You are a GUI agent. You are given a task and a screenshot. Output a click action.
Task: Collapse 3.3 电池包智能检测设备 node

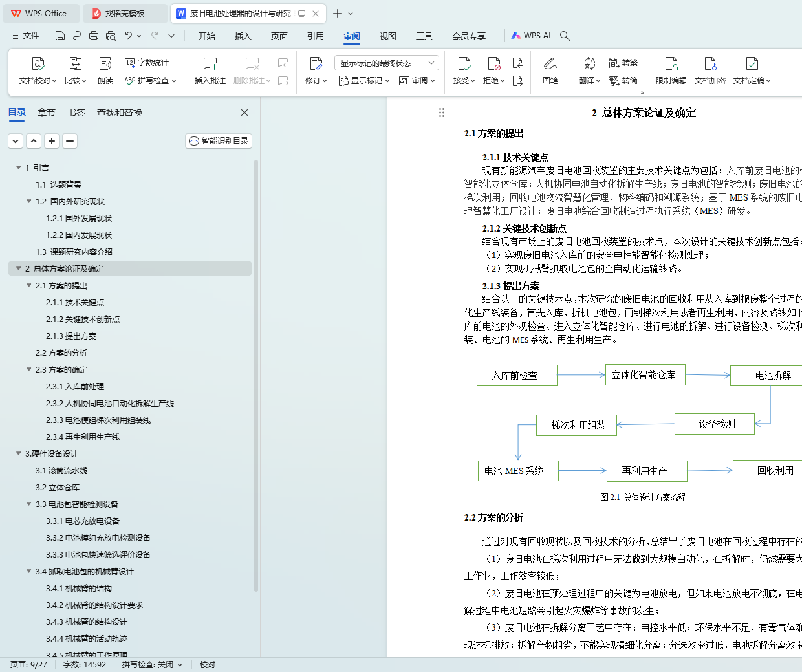29,504
